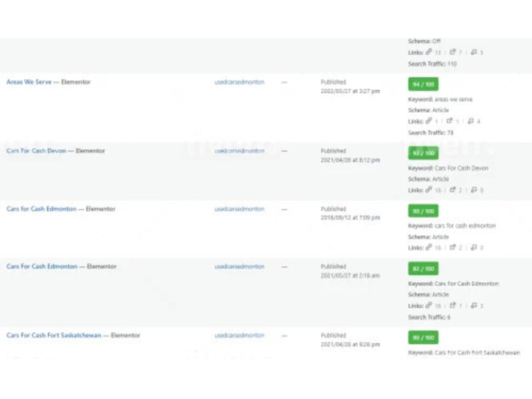The height and width of the screenshot is (399, 532).
Task: Click the 'Search Traffic: 110' text
Action: tap(432, 64)
